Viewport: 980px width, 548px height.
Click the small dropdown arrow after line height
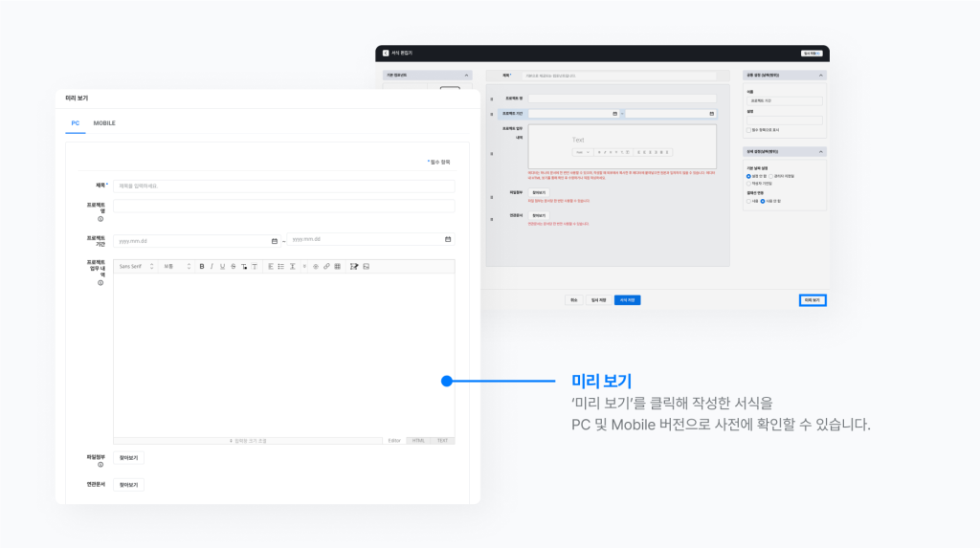(x=304, y=267)
